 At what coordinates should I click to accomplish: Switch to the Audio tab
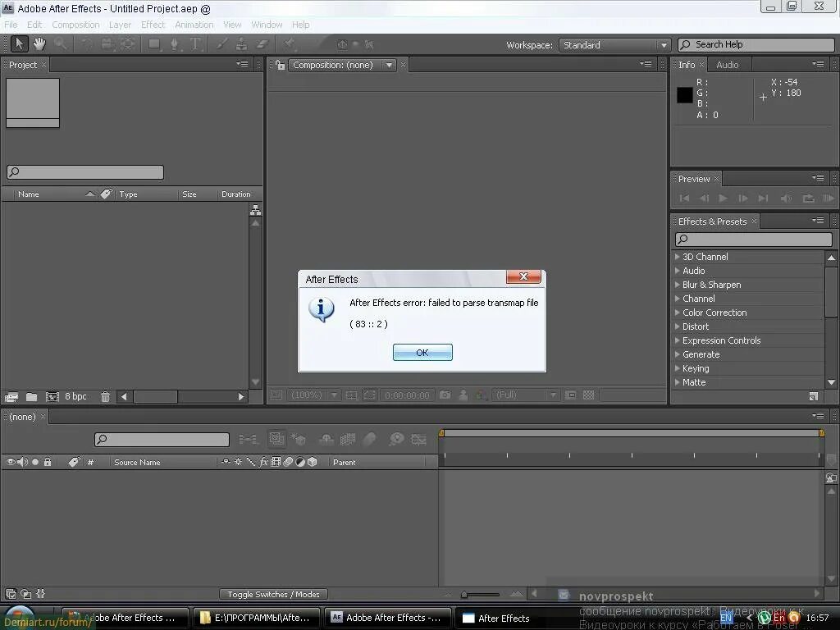(727, 65)
